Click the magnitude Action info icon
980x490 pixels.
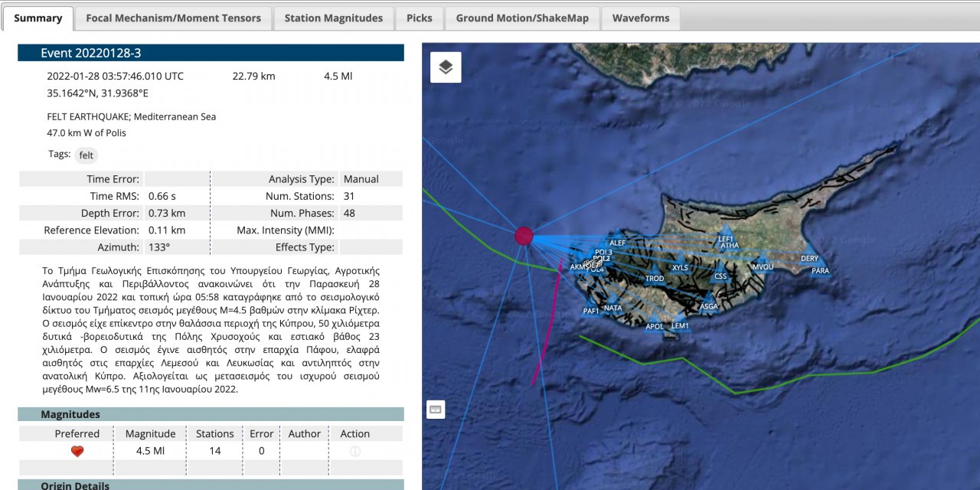tap(354, 451)
